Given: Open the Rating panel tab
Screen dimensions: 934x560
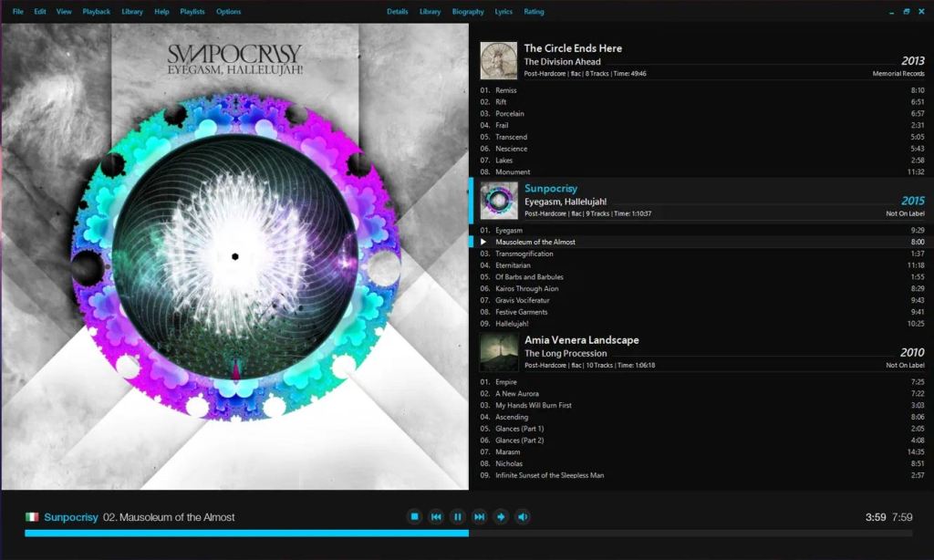Looking at the screenshot, I should click(x=534, y=12).
